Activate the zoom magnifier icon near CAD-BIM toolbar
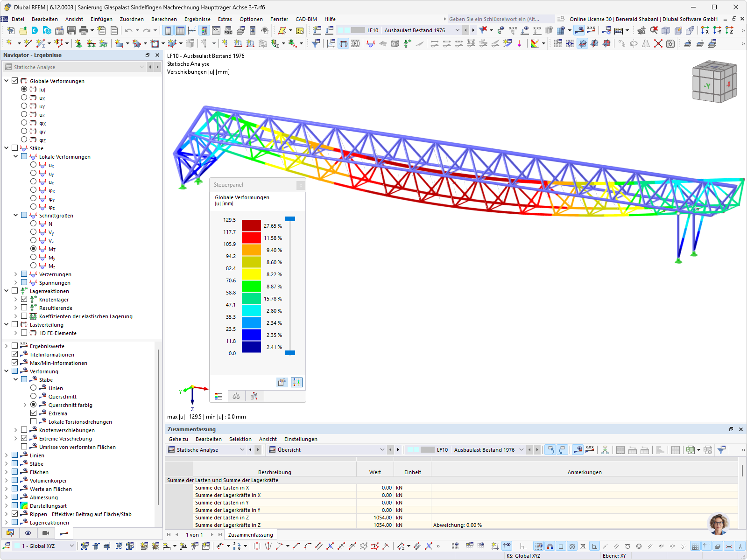The height and width of the screenshot is (560, 747). click(641, 30)
